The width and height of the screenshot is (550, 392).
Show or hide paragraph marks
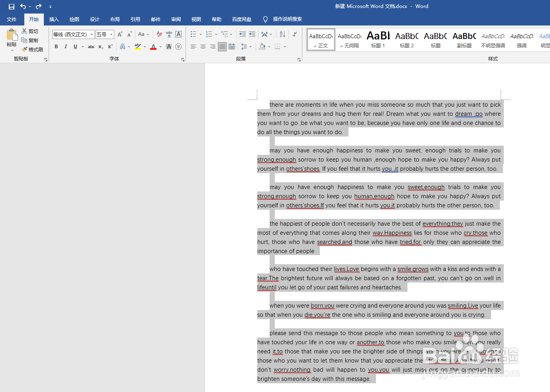coord(295,34)
